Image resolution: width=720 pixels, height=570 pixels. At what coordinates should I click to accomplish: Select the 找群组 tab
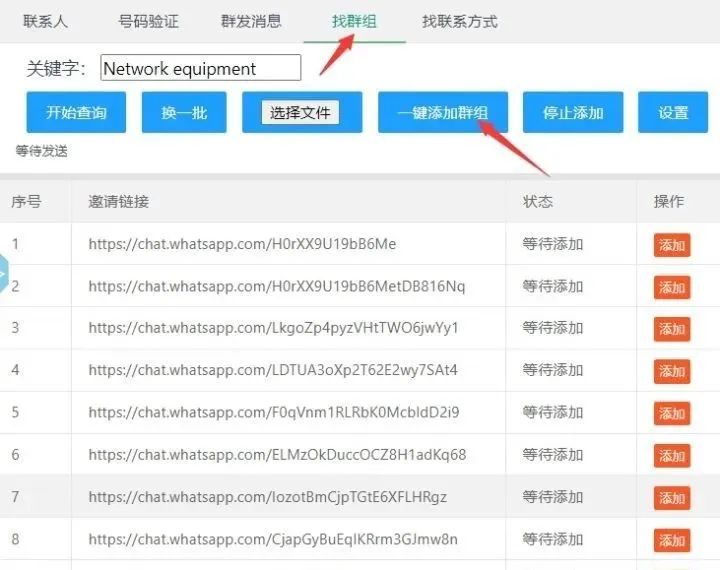pyautogui.click(x=354, y=21)
